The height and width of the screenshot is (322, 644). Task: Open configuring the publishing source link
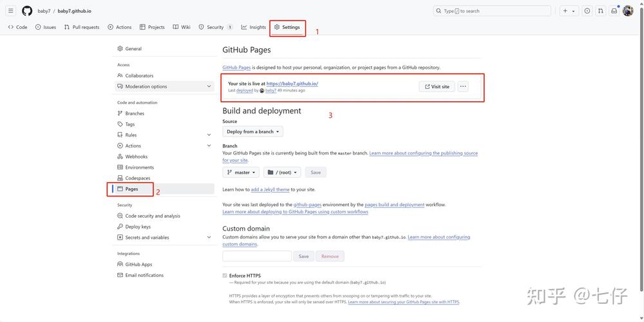coord(424,153)
